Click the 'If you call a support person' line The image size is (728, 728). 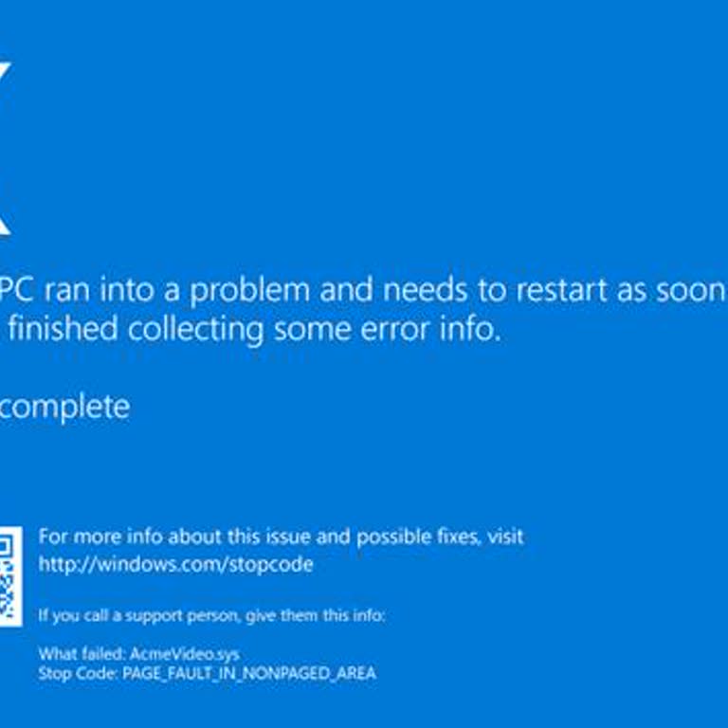[211, 615]
